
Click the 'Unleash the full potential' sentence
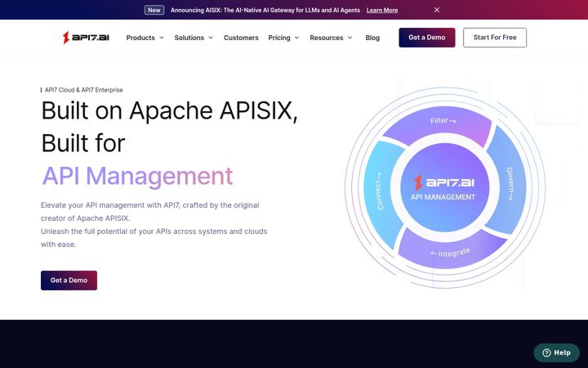pyautogui.click(x=154, y=238)
